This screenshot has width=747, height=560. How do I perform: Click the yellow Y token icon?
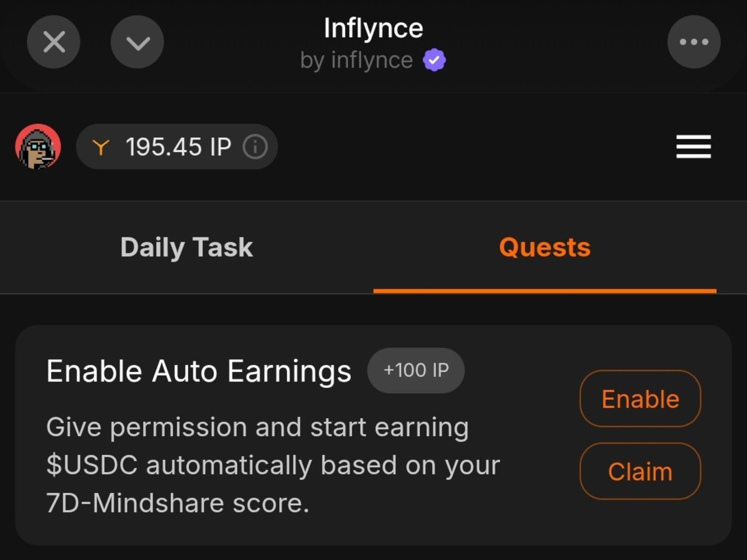click(101, 147)
